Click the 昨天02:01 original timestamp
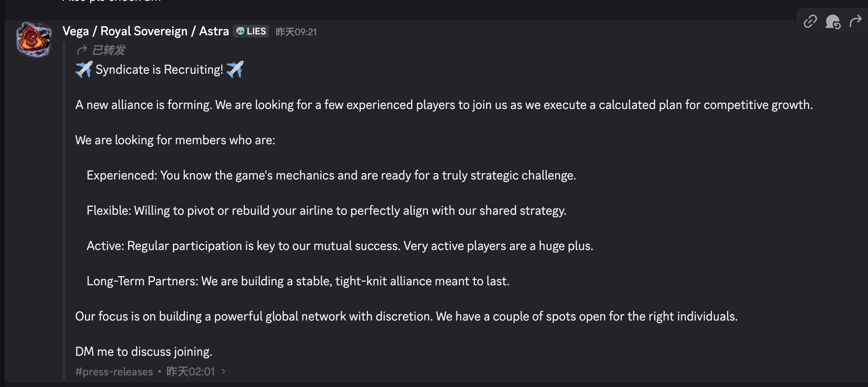The width and height of the screenshot is (868, 387). click(x=191, y=372)
